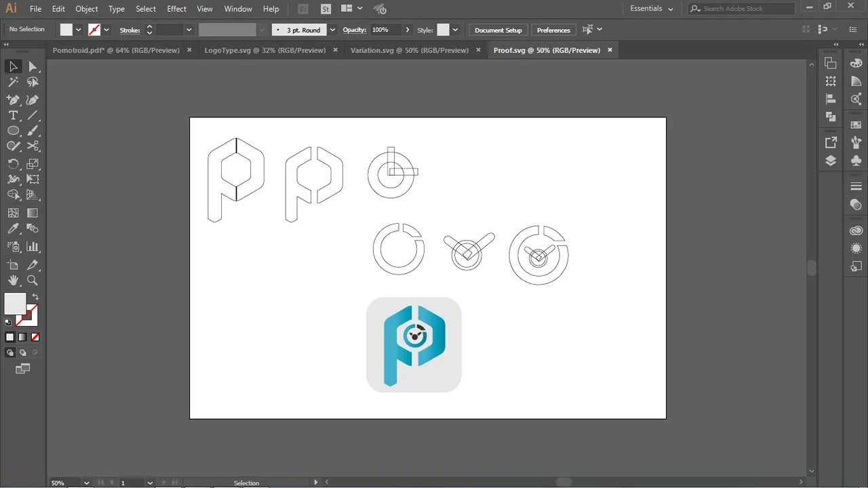Set paint mode to None
Viewport: 868px width, 488px height.
pyautogui.click(x=35, y=337)
